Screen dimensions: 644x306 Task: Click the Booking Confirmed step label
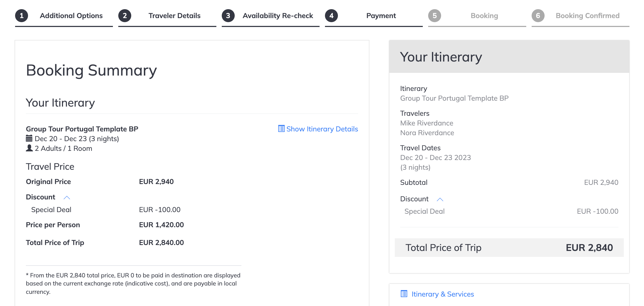[587, 16]
